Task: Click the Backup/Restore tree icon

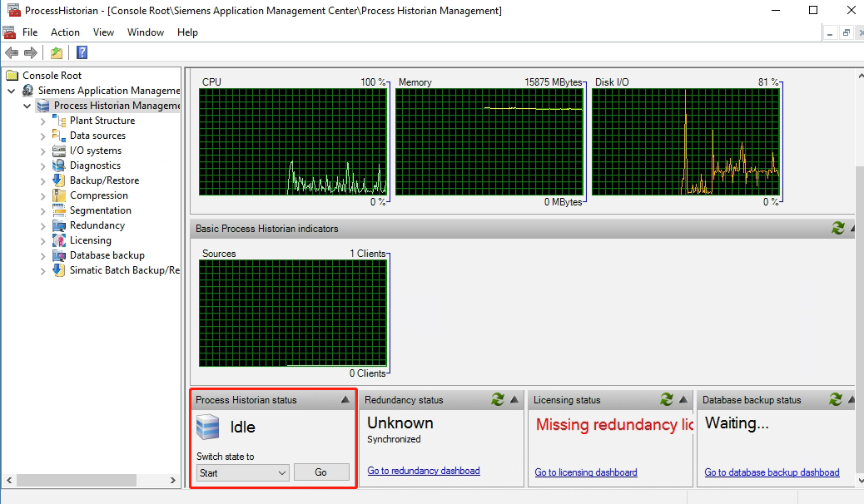Action: coord(59,180)
